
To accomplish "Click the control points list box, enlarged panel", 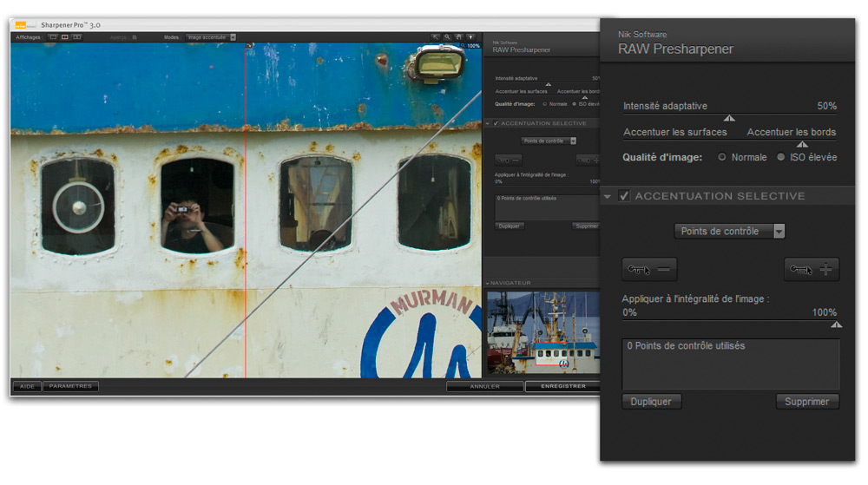I will click(x=731, y=364).
